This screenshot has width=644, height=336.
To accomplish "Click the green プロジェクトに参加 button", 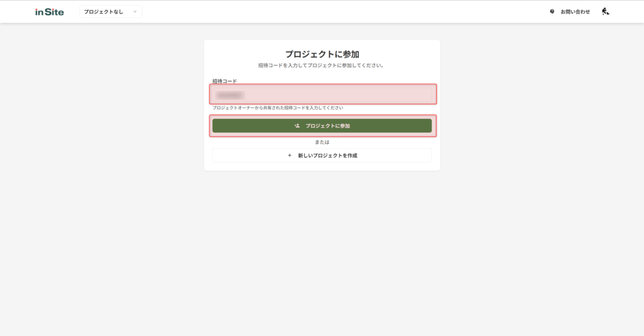I will coord(322,126).
